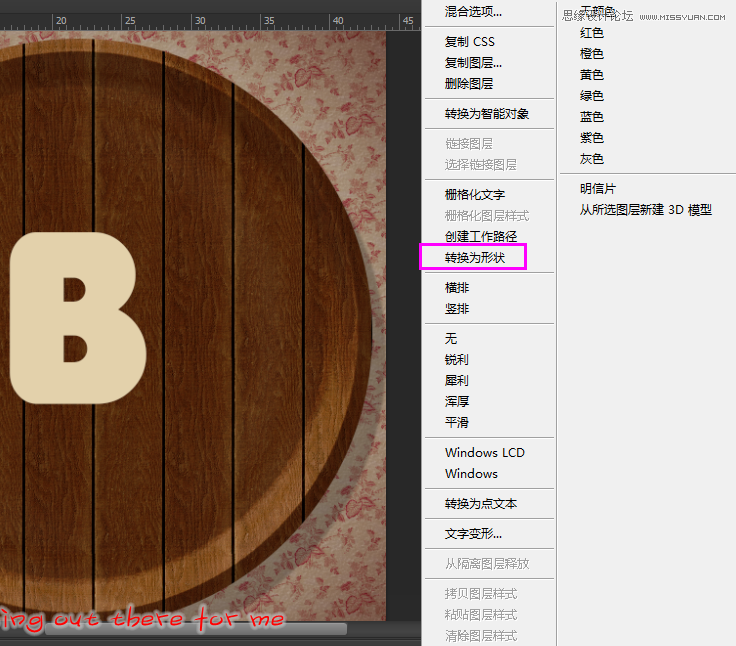736x646 pixels.
Task: Choose 转换为形状 menu item
Action: [475, 257]
